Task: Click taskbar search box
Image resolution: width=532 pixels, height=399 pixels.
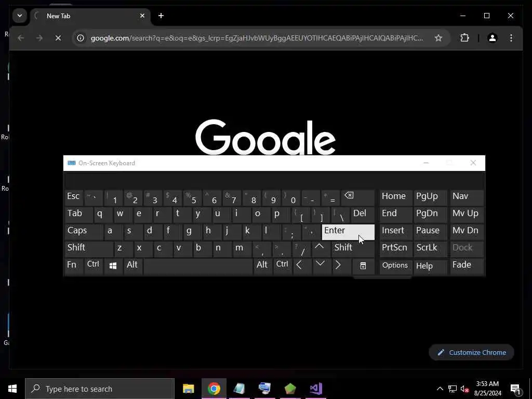Action: pyautogui.click(x=100, y=389)
